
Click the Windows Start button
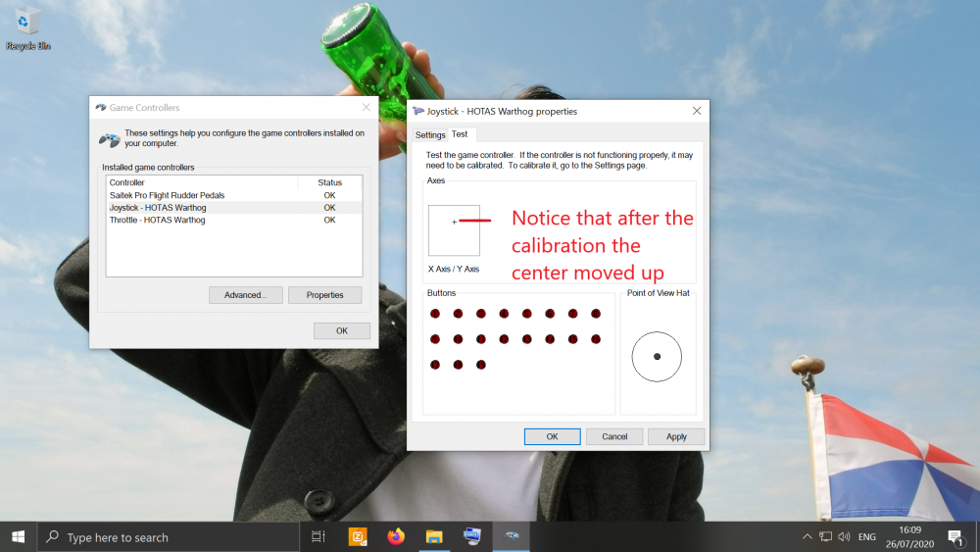[18, 536]
